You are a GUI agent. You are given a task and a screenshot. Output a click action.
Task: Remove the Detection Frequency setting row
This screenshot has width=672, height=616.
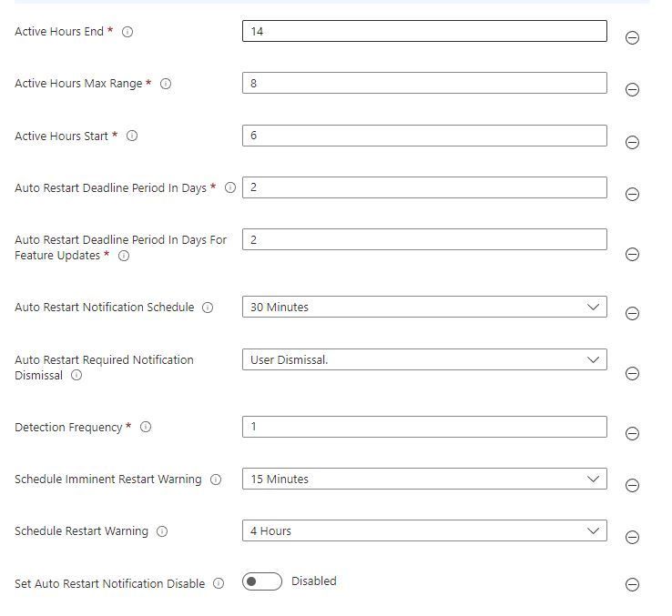tap(632, 433)
